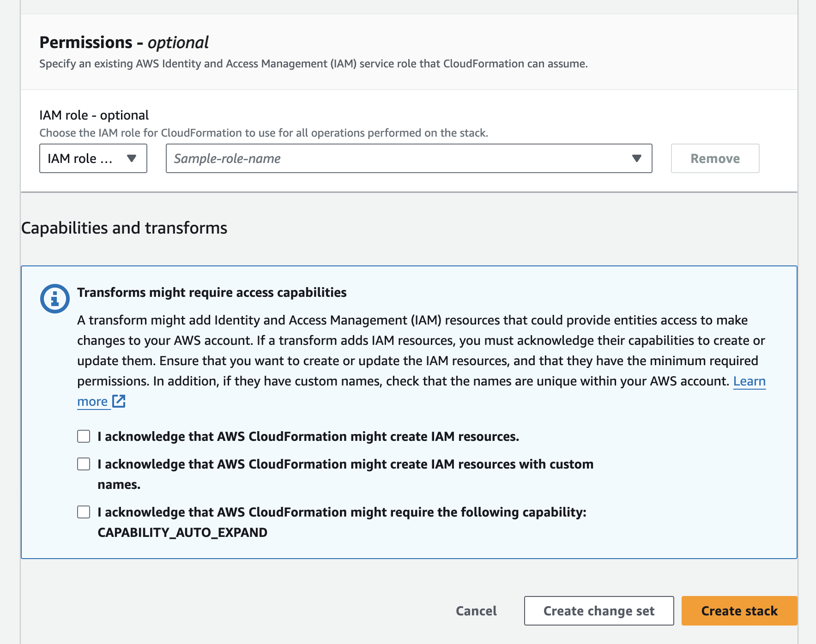Viewport: 816px width, 644px height.
Task: Expand the Sample-role-name role dropdown
Action: click(x=408, y=158)
